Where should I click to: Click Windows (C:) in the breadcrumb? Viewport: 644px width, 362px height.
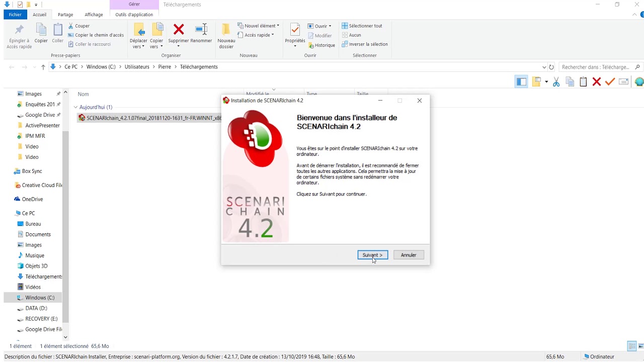tap(101, 67)
